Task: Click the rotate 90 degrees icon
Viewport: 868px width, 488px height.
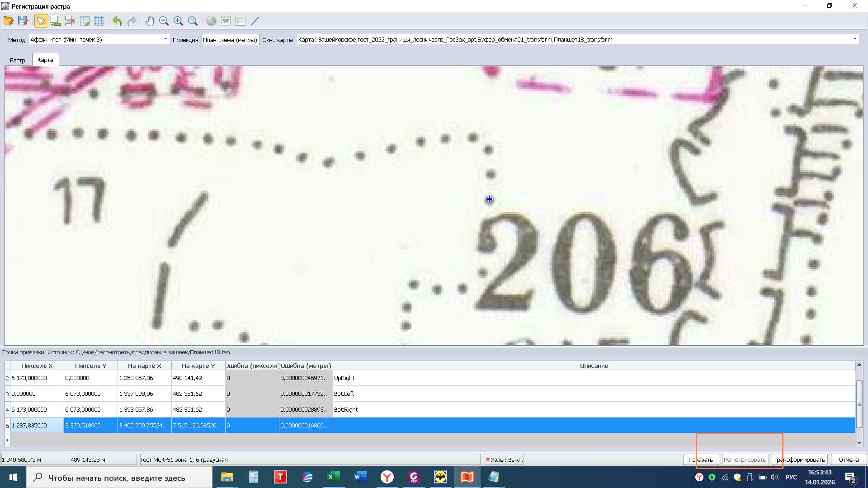Action: click(226, 21)
